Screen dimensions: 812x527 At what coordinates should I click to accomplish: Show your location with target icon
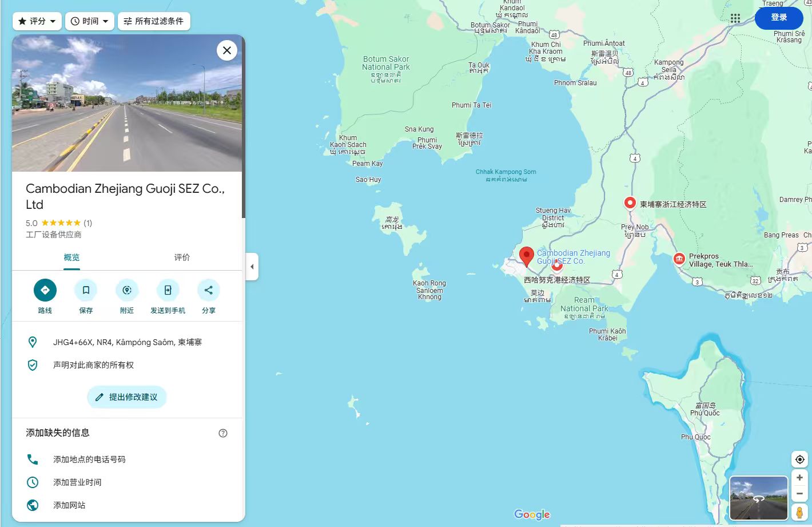pyautogui.click(x=799, y=459)
